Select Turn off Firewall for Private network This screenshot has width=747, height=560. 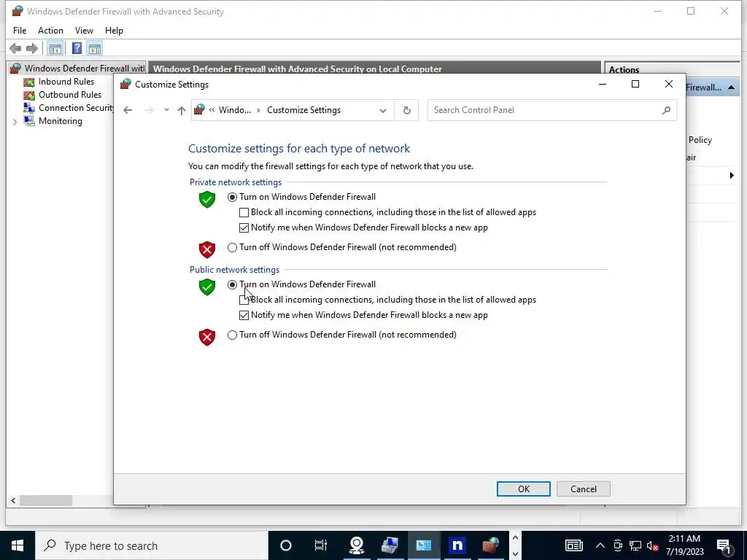232,248
